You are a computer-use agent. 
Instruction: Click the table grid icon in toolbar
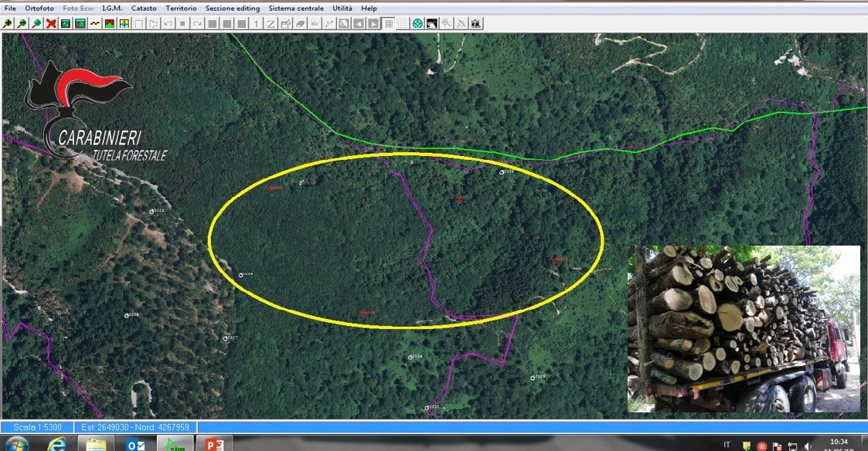(x=388, y=23)
